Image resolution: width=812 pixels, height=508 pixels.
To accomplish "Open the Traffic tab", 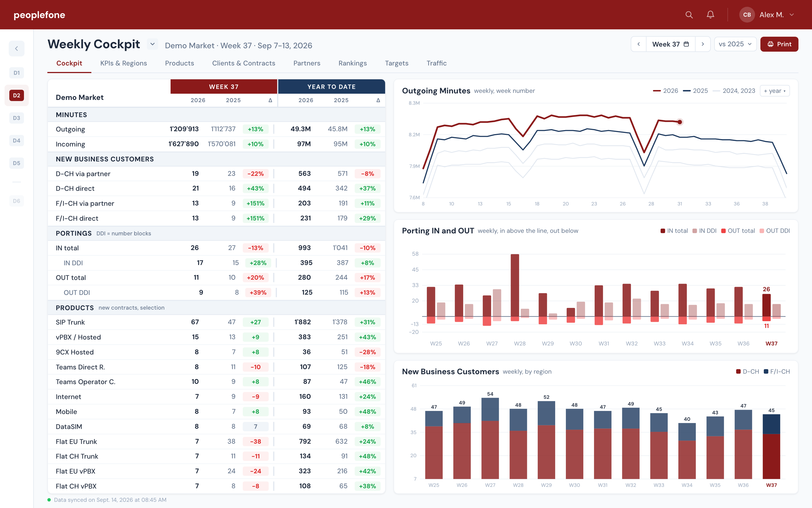I will point(436,63).
